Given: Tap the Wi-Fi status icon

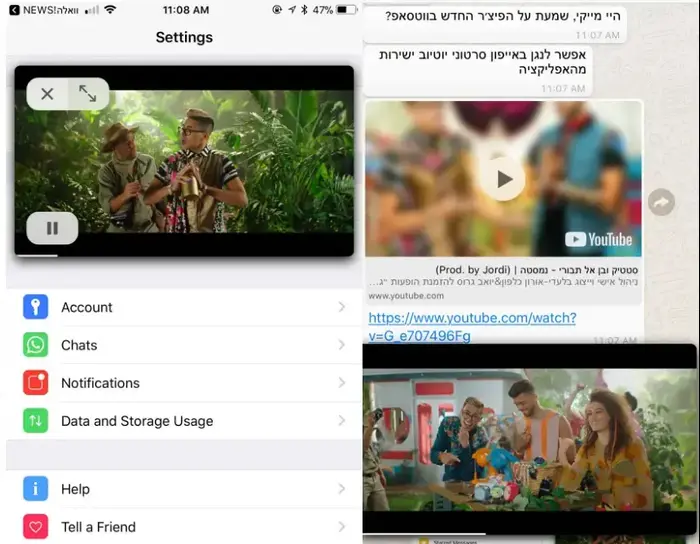Looking at the screenshot, I should point(110,9).
